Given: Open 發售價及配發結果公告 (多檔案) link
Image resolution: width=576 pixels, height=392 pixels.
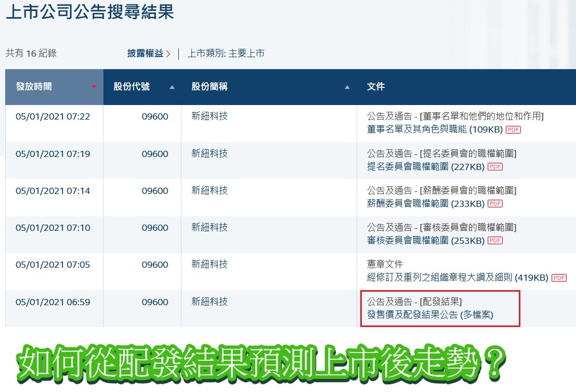Looking at the screenshot, I should point(430,315).
